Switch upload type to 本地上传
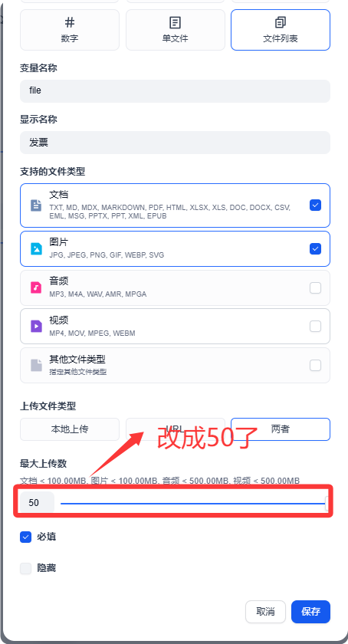The width and height of the screenshot is (348, 644). click(70, 429)
